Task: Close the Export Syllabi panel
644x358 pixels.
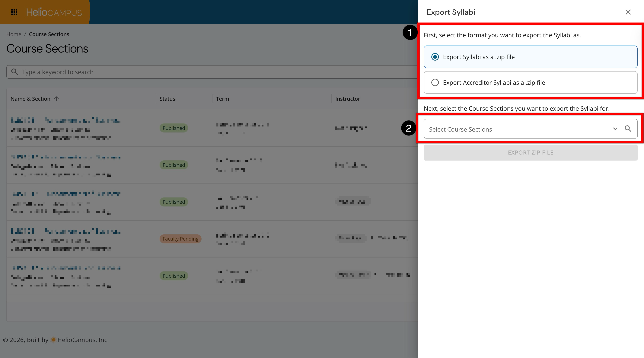Action: click(x=628, y=12)
